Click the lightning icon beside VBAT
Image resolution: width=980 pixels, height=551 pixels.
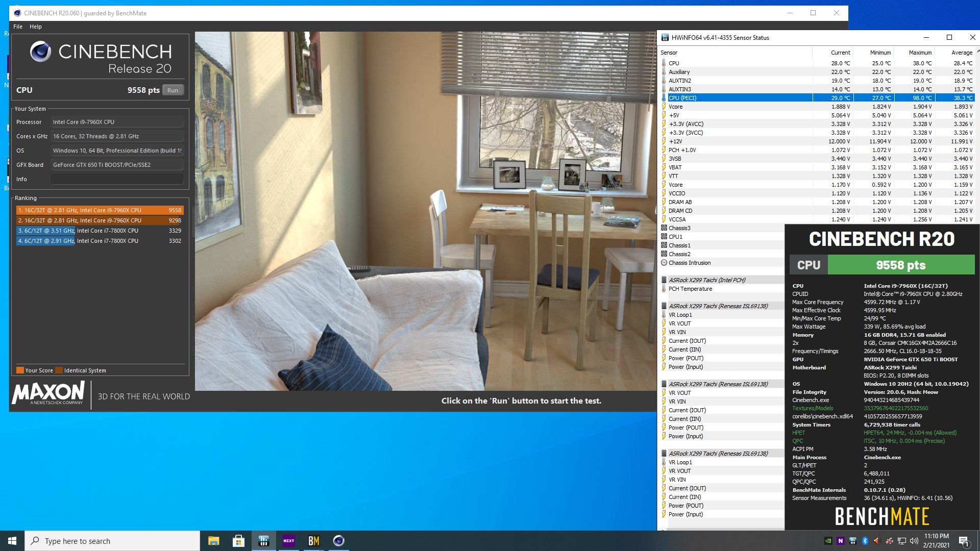[x=664, y=167]
